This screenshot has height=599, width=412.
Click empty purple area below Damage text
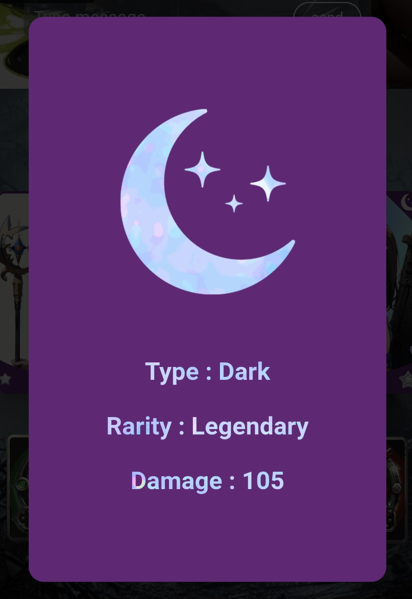point(208,535)
